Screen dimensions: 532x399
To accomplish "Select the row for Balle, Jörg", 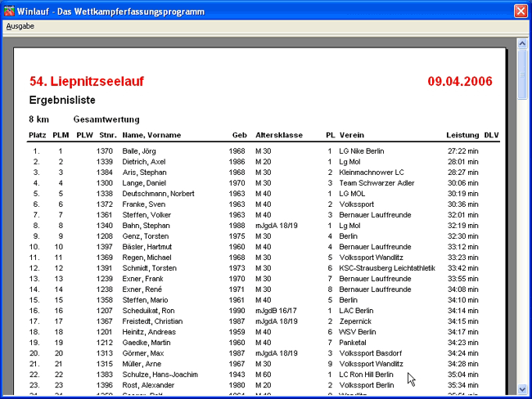I will (141, 151).
